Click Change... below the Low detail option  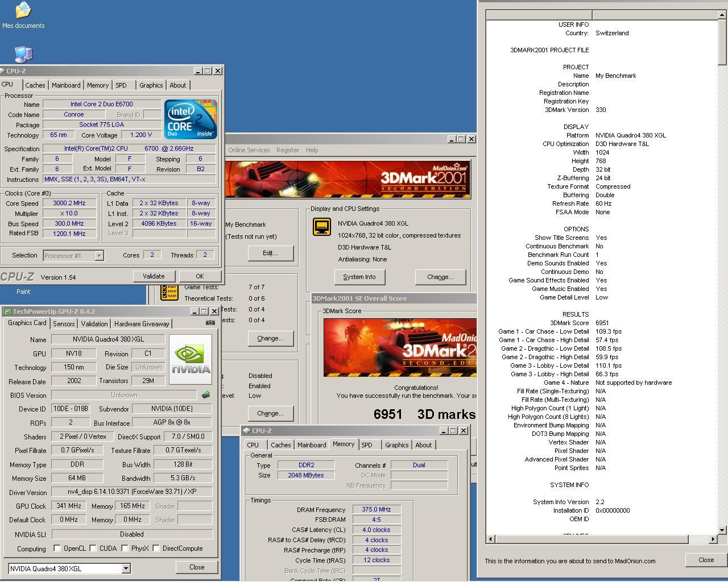click(270, 413)
